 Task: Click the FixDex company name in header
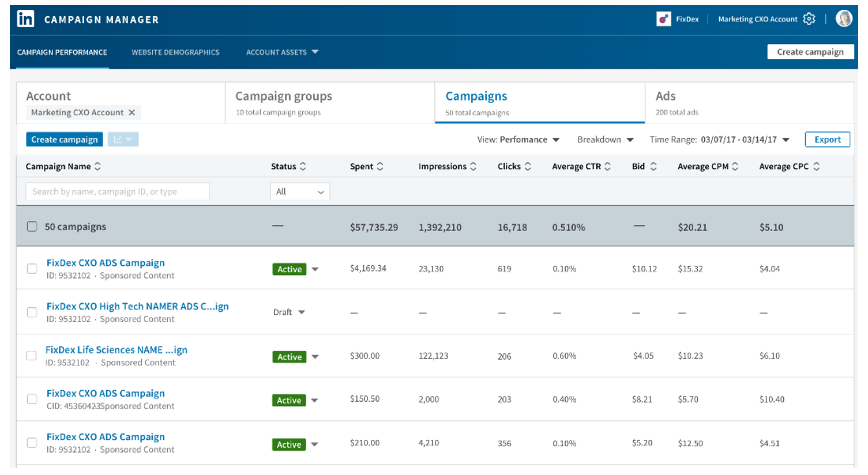[687, 19]
